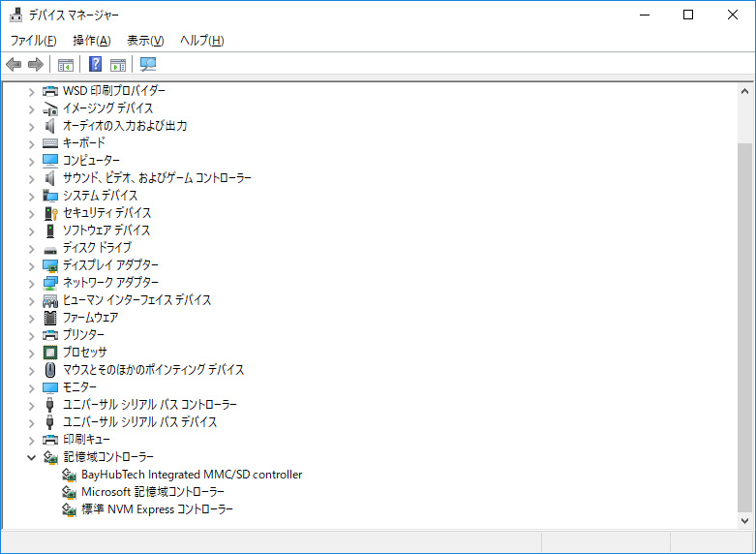Viewport: 756px width, 554px height.
Task: Click the ユニバーサル シリアル バス コントローラー USB icon
Action: [x=49, y=405]
